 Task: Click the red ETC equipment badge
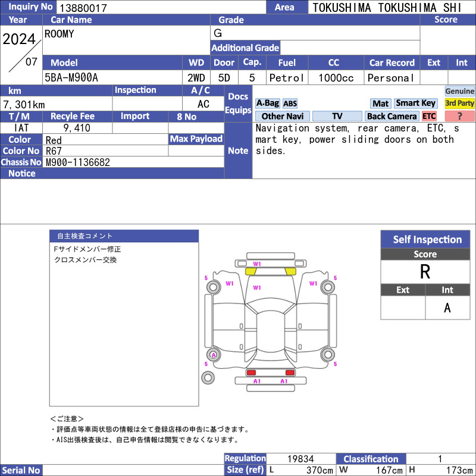tap(429, 116)
